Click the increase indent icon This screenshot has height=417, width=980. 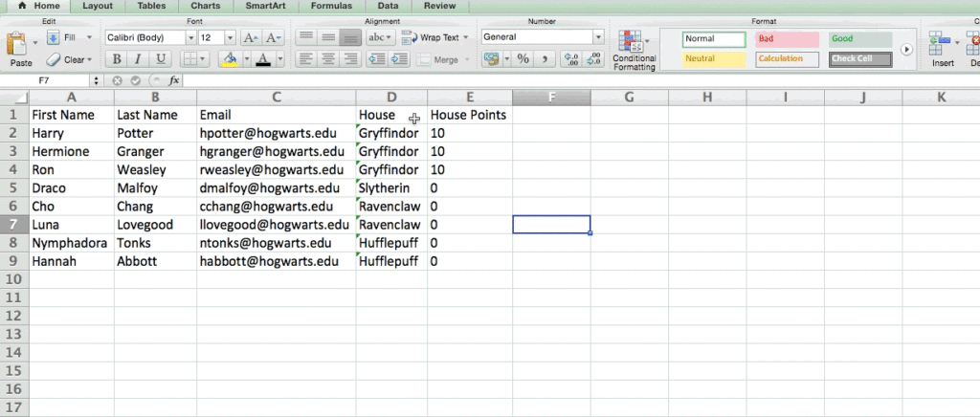point(398,59)
